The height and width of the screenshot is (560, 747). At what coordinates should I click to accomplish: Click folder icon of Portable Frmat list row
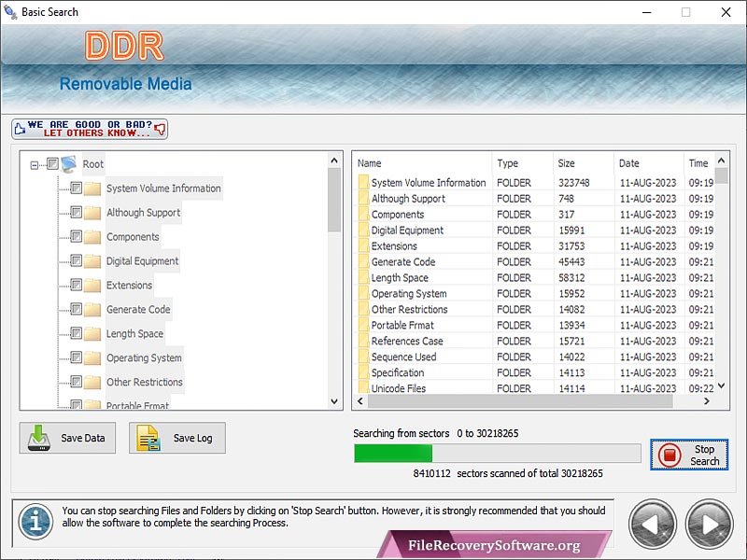pyautogui.click(x=363, y=325)
